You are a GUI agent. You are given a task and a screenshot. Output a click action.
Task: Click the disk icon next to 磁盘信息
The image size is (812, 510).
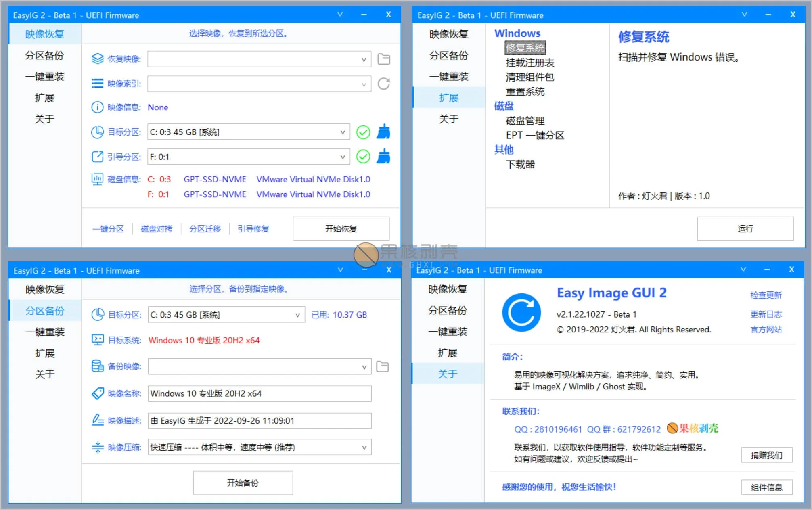pyautogui.click(x=97, y=179)
